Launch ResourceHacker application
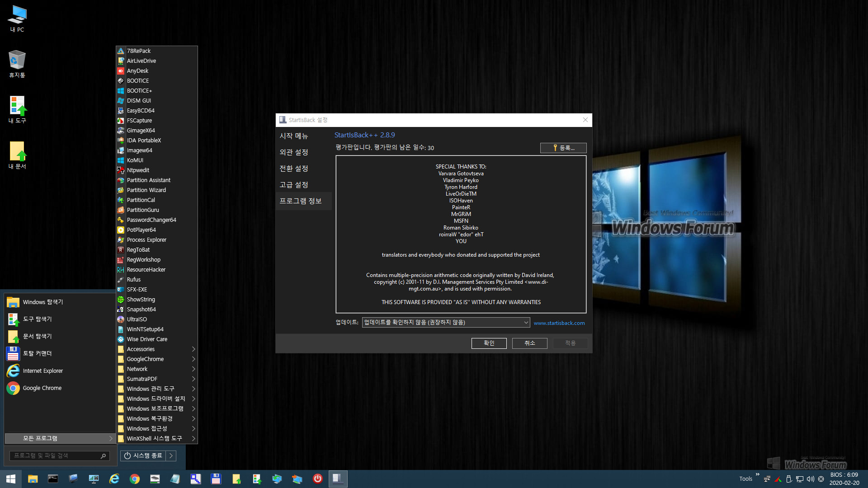 (146, 269)
